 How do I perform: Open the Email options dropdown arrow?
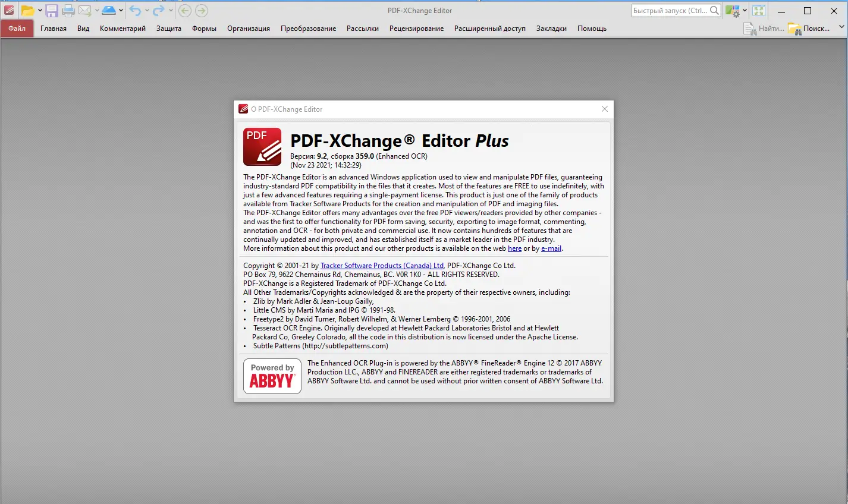[x=97, y=10]
